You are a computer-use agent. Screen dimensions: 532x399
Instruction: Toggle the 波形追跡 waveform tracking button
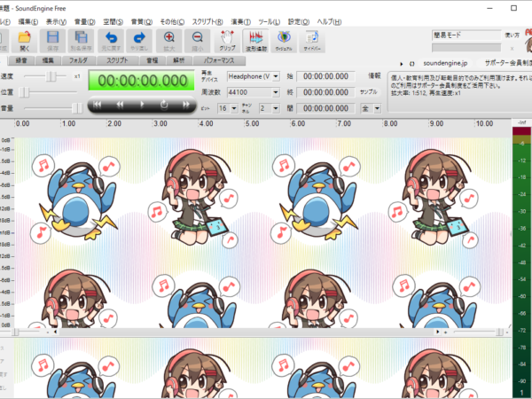(256, 41)
